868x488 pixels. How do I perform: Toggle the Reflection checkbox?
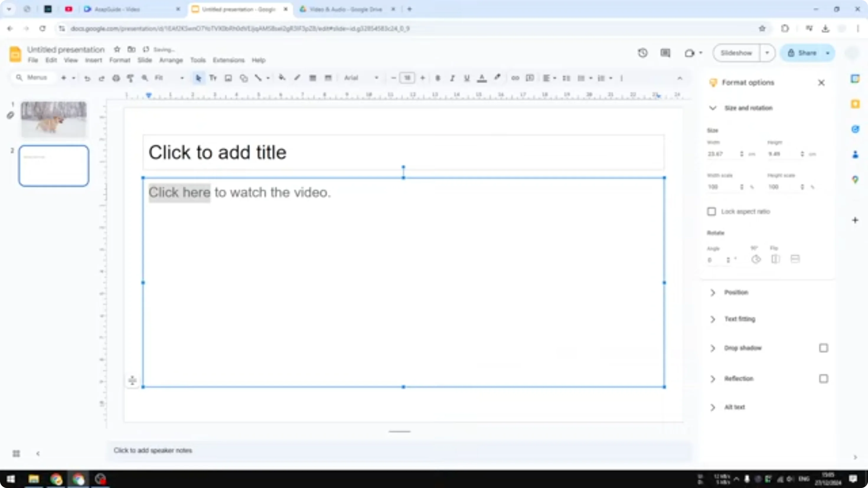coord(823,379)
